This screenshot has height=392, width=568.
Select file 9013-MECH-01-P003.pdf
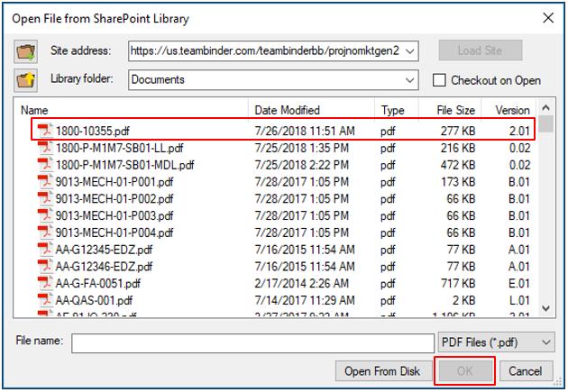[115, 215]
